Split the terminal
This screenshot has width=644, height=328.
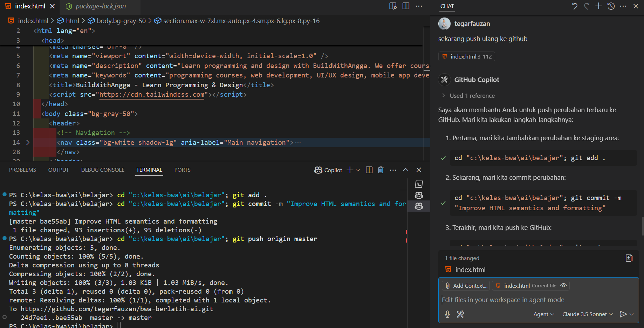369,170
